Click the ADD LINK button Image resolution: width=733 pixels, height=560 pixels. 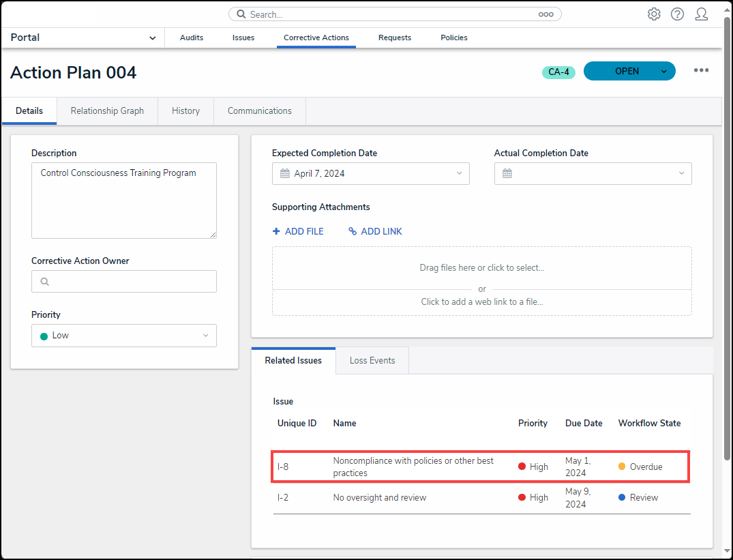point(375,232)
